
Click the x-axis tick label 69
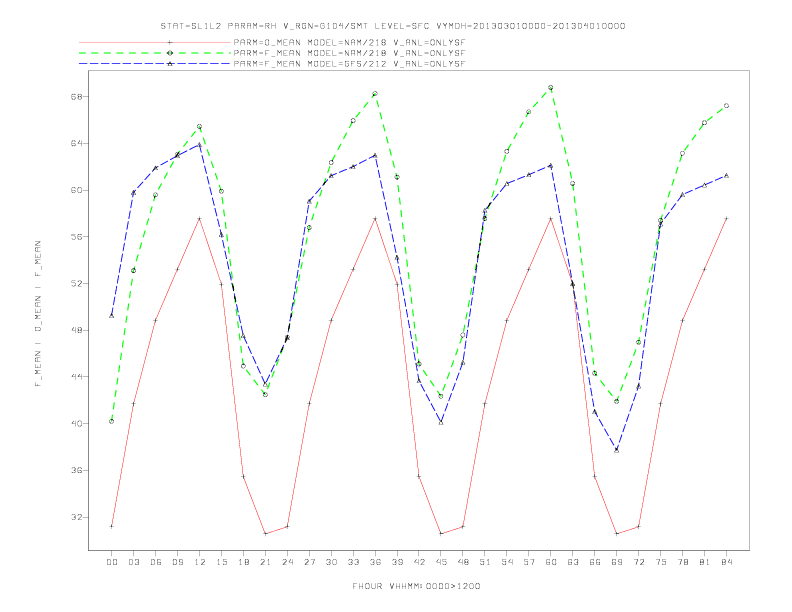(x=617, y=562)
